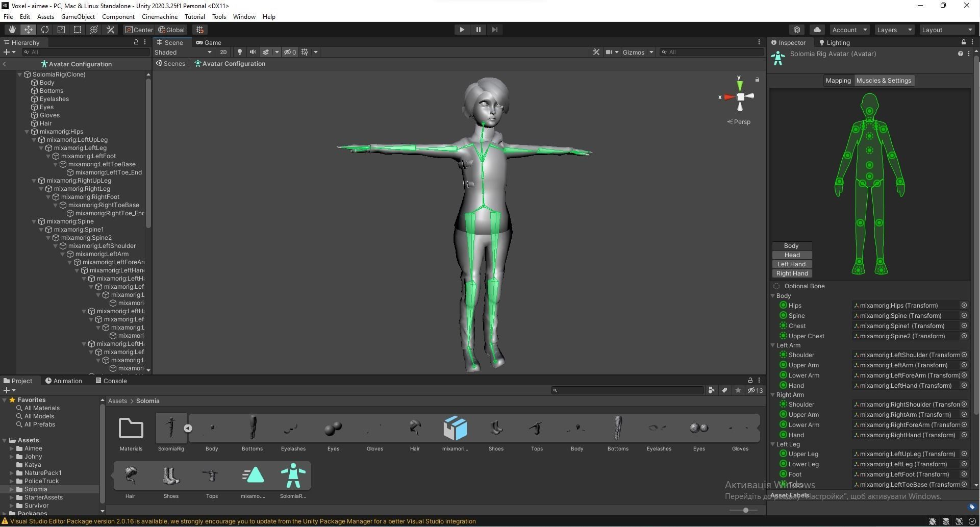The width and height of the screenshot is (980, 527).
Task: Switch to the Lighting tab
Action: point(835,42)
